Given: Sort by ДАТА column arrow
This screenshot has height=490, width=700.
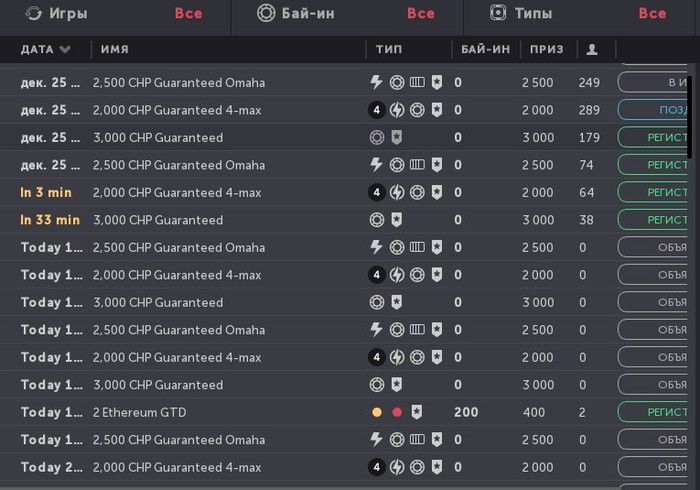Looking at the screenshot, I should pos(65,49).
